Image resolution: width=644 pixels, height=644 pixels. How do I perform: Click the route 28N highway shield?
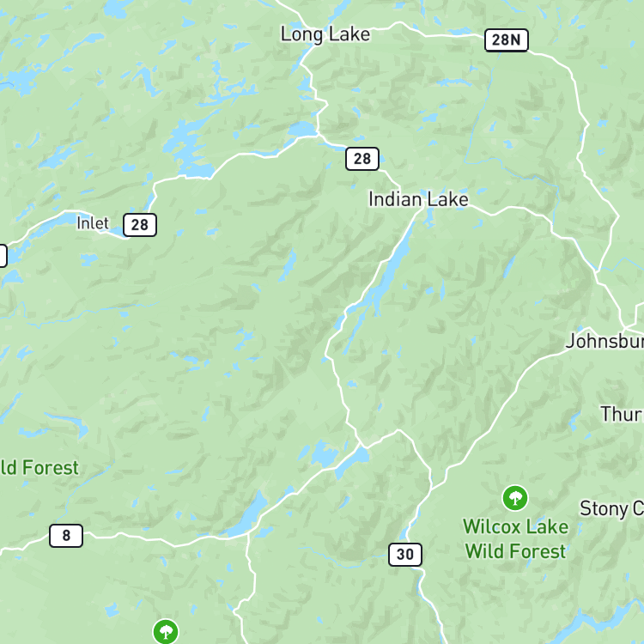506,40
